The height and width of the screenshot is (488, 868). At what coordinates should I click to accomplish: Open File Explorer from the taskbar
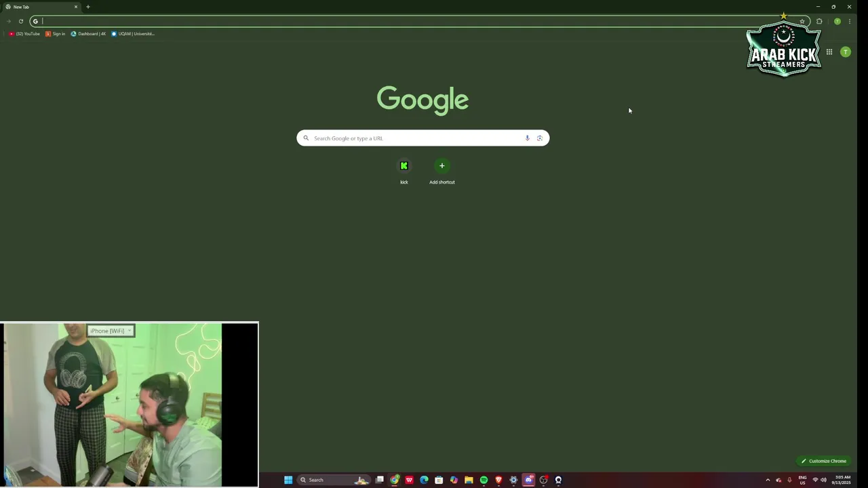[469, 480]
